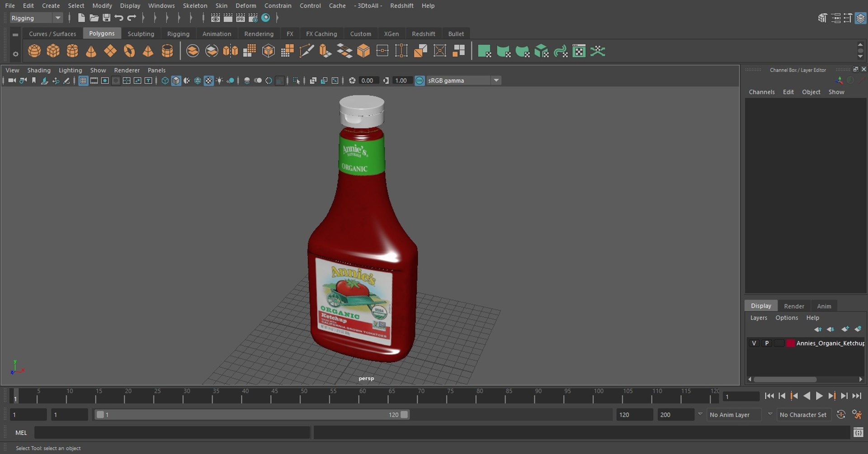The image size is (868, 454).
Task: Toggle textured display in viewport
Action: 208,80
